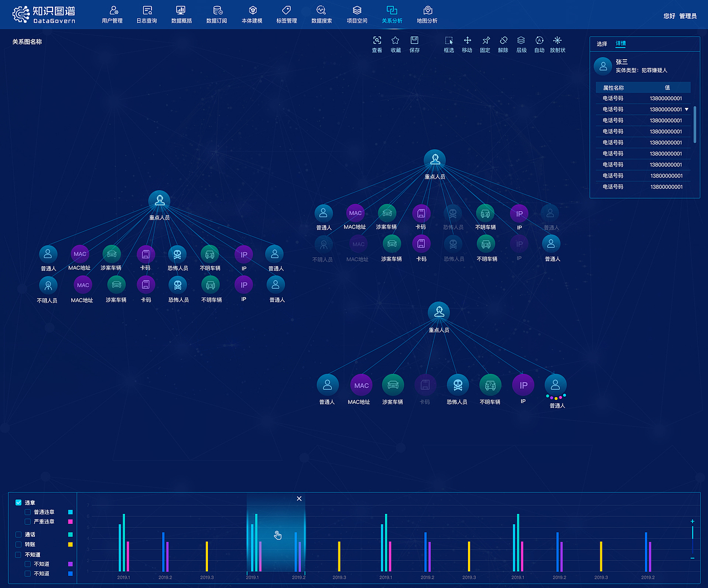Go to the 数据订阅 page
708x588 pixels.
click(217, 15)
